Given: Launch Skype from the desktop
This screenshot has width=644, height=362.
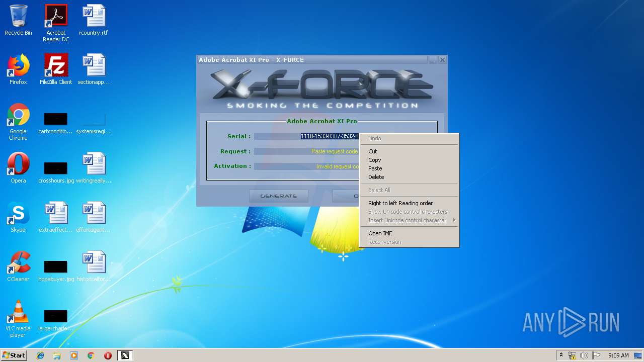Looking at the screenshot, I should tap(18, 217).
